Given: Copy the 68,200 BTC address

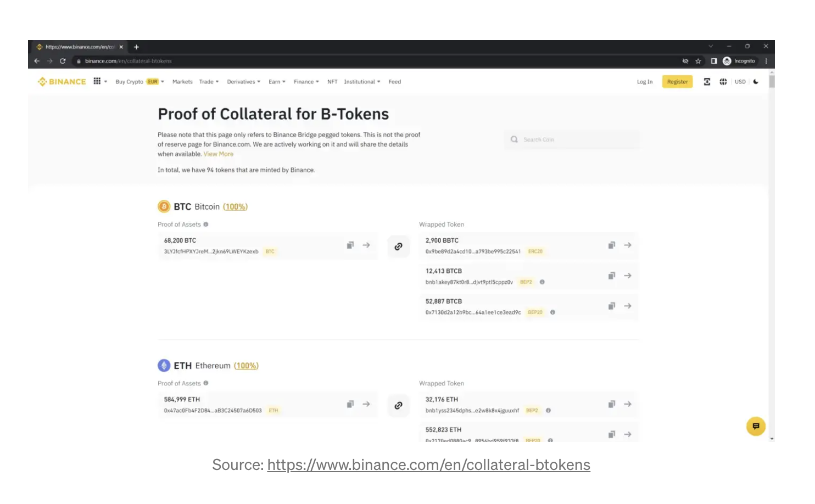Looking at the screenshot, I should click(x=350, y=245).
